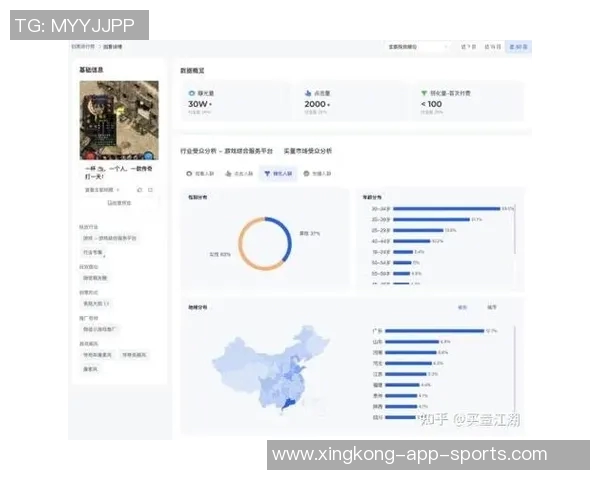Image resolution: width=600 pixels, height=480 pixels.
Task: Select the highlighted last-30-days range tab
Action: [518, 47]
